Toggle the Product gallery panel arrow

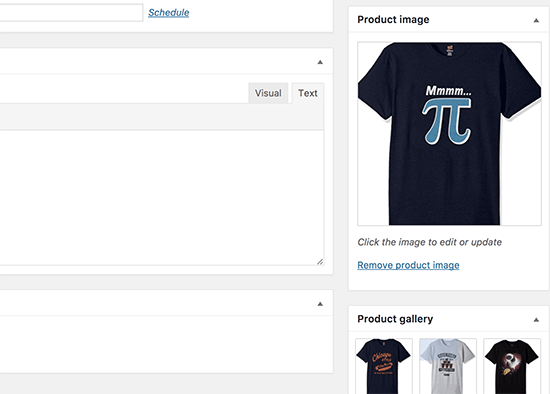[x=536, y=320]
